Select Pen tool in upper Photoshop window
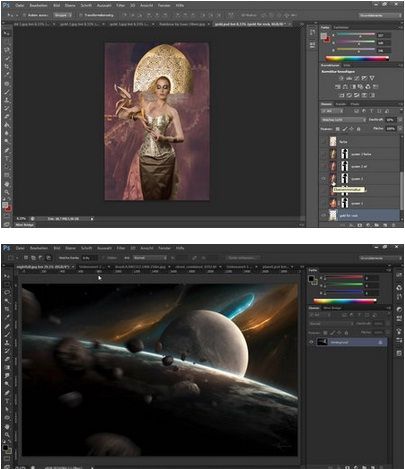The width and height of the screenshot is (405, 469). coord(7,150)
